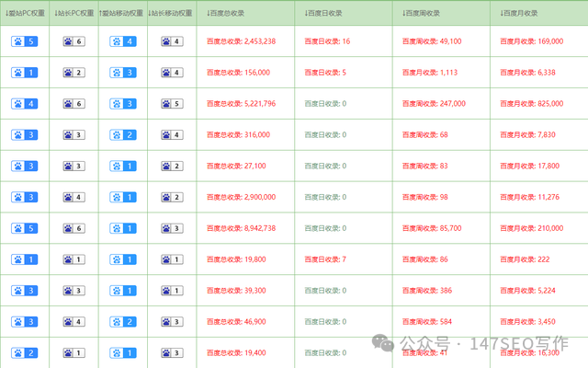This screenshot has width=588, height=368.
Task: Click 站长PC weight 1 badge in 19,800 row
Action: 73,259
